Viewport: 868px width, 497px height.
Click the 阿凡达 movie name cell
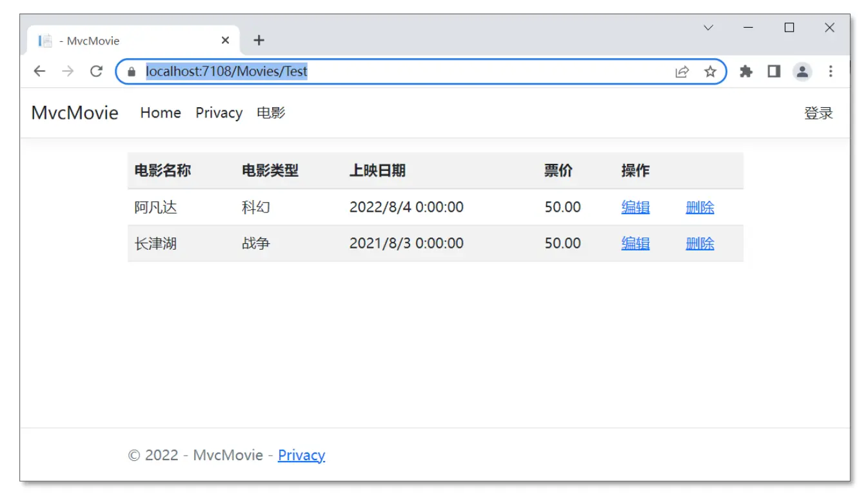point(155,207)
